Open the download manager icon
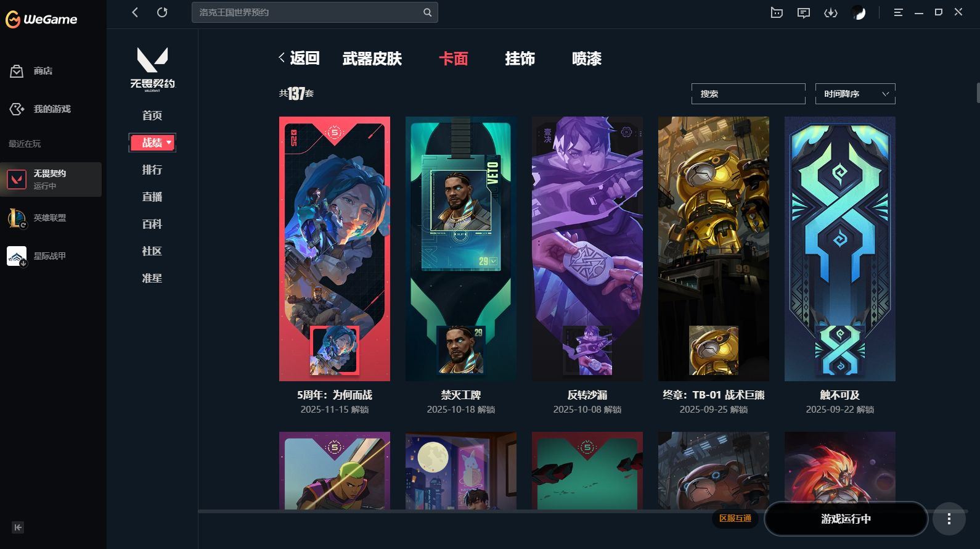 (831, 12)
